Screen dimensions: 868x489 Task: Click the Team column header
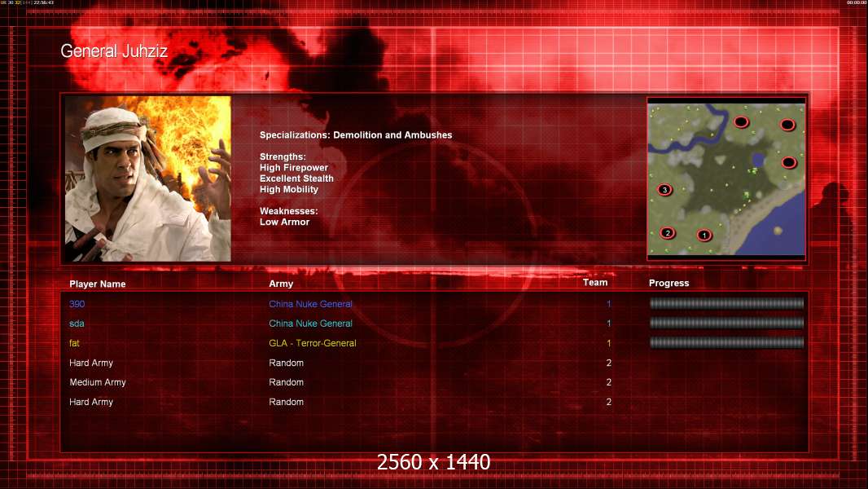tap(595, 283)
